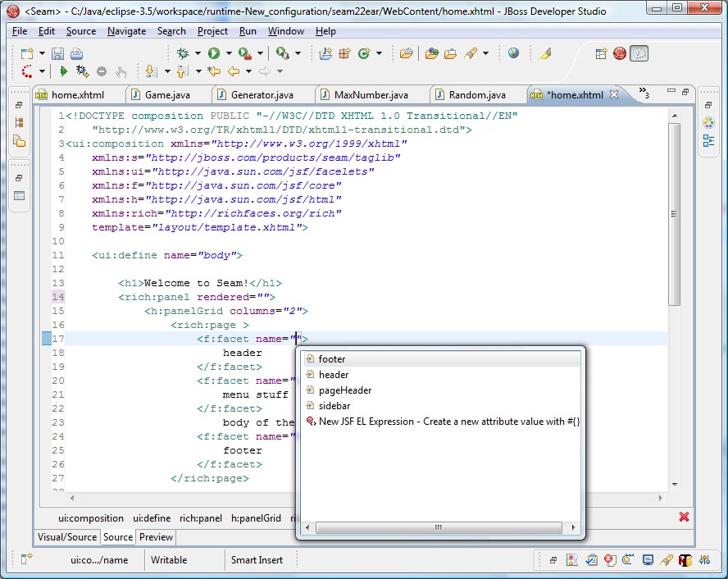Open the web browser globe icon
728x579 pixels.
click(x=513, y=53)
